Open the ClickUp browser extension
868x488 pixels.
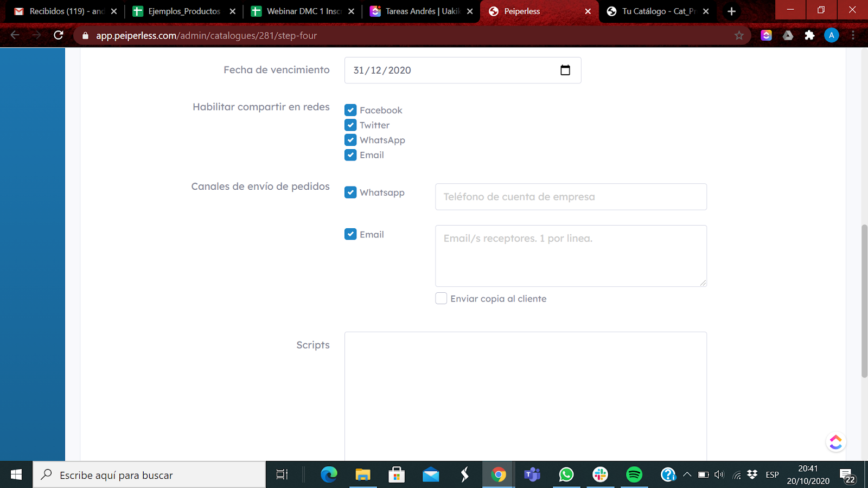[x=766, y=35]
